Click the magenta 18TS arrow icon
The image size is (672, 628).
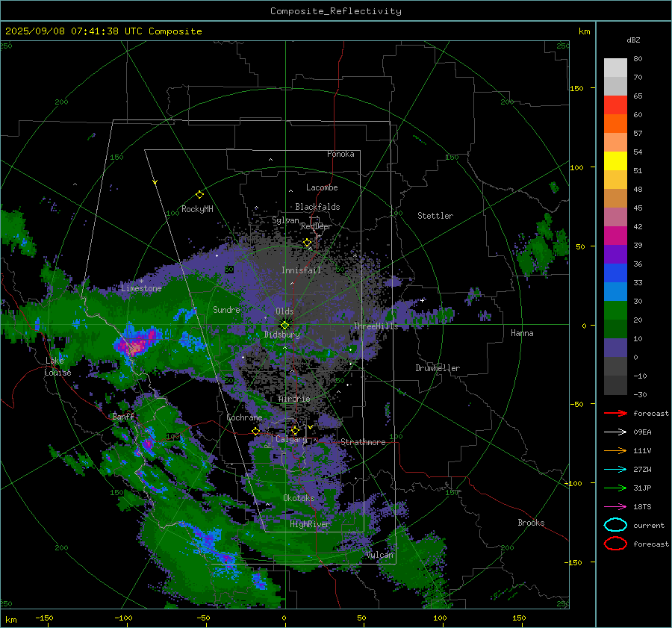click(x=615, y=507)
